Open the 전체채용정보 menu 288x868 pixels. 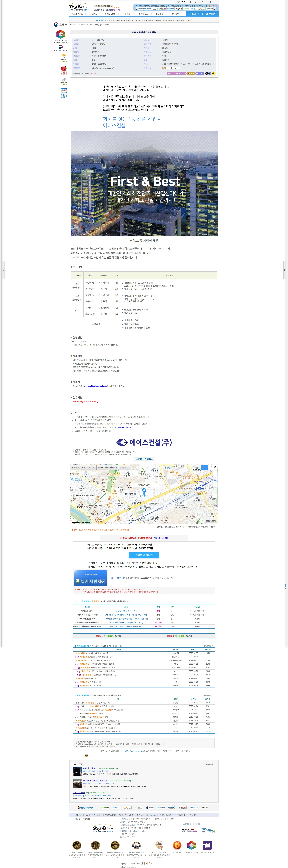[77, 14]
